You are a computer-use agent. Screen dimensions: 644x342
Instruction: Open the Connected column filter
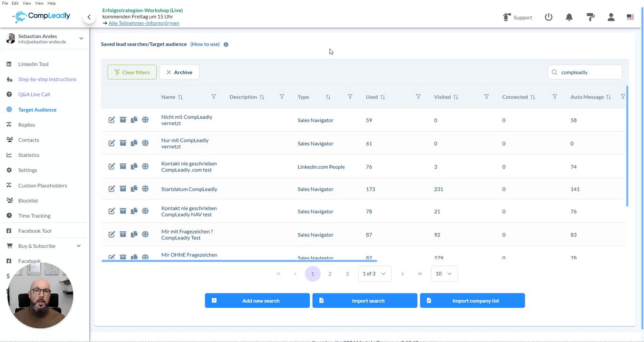[x=555, y=97]
